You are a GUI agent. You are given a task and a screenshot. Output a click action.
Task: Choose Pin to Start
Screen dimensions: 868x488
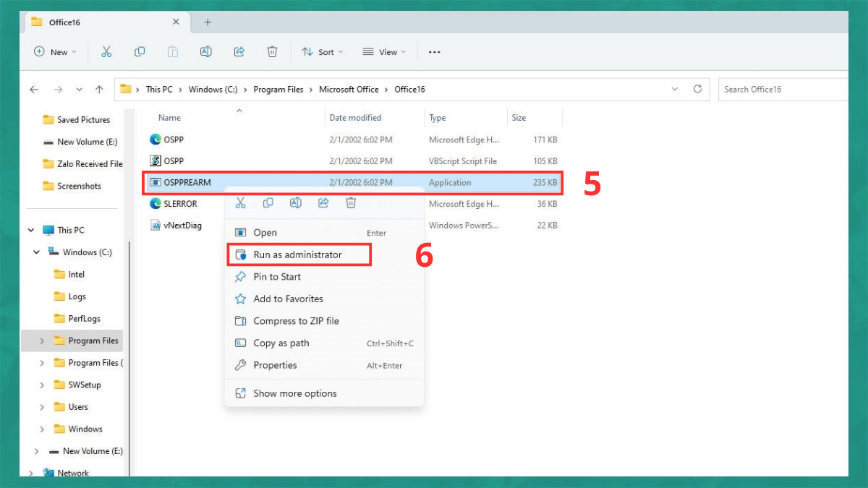click(x=324, y=277)
